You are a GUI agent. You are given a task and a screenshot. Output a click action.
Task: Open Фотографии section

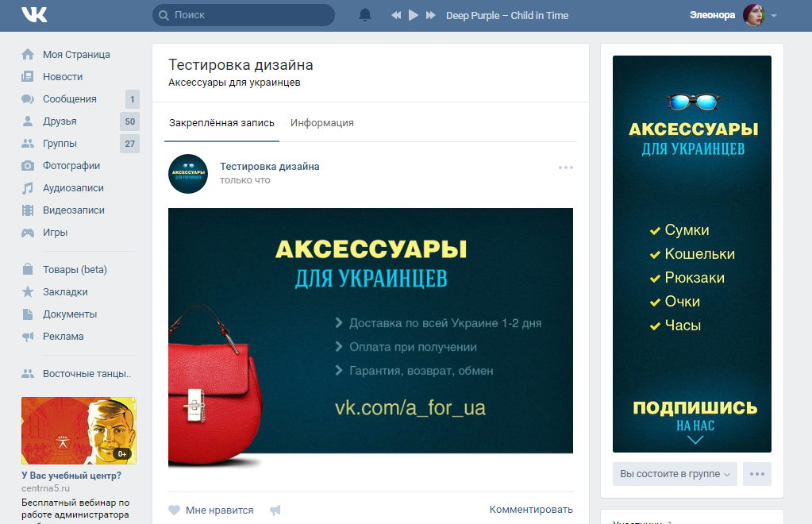(x=71, y=166)
